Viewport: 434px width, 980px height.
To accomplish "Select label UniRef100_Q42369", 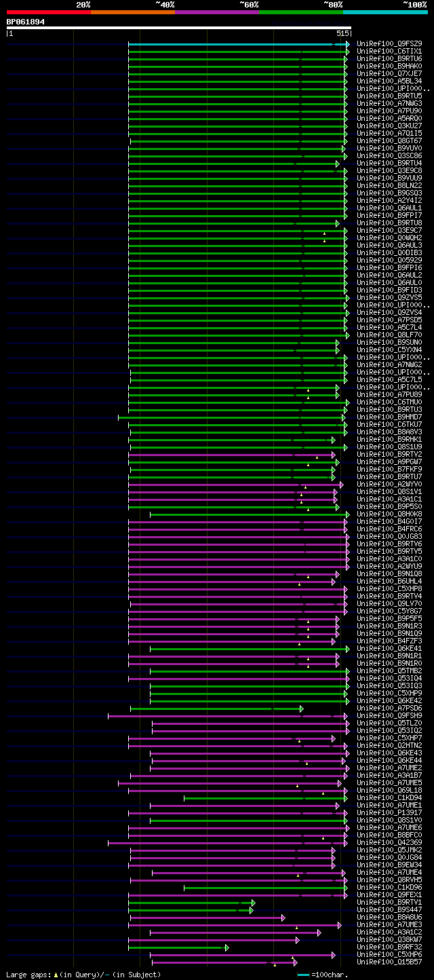I will tap(389, 843).
